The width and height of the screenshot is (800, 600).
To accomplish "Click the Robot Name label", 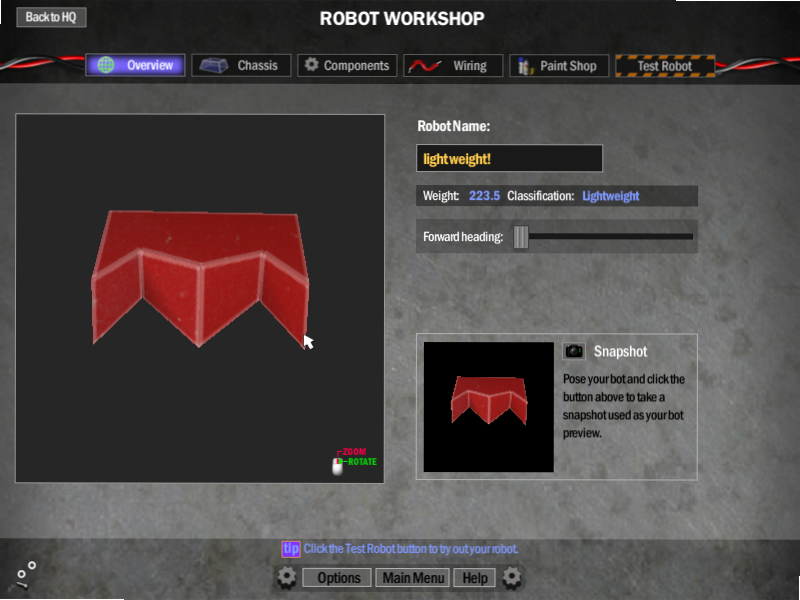I will tap(454, 126).
